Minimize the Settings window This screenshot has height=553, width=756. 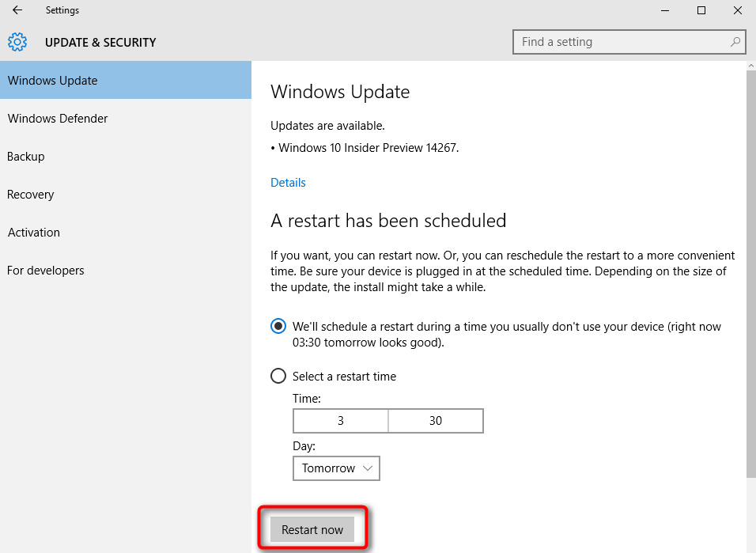(665, 10)
